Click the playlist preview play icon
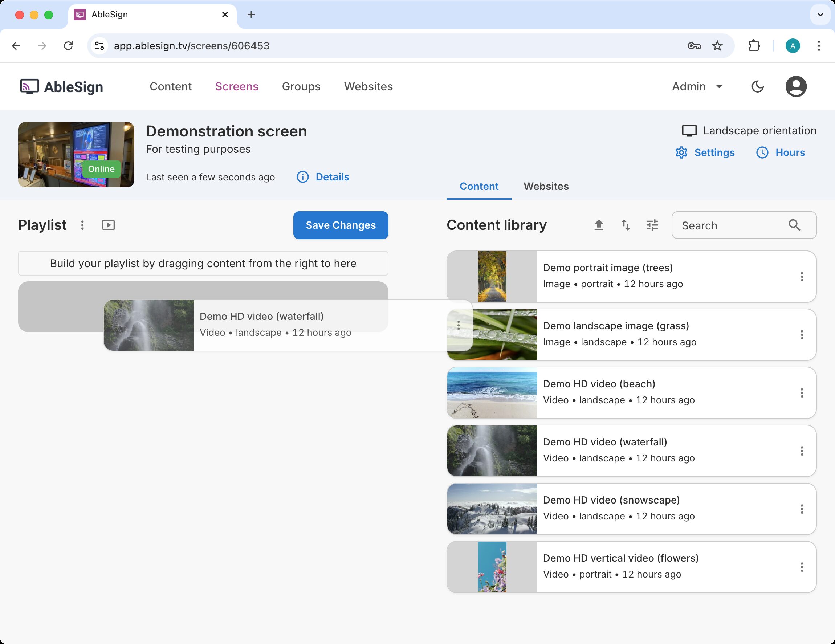This screenshot has width=835, height=644. [109, 225]
